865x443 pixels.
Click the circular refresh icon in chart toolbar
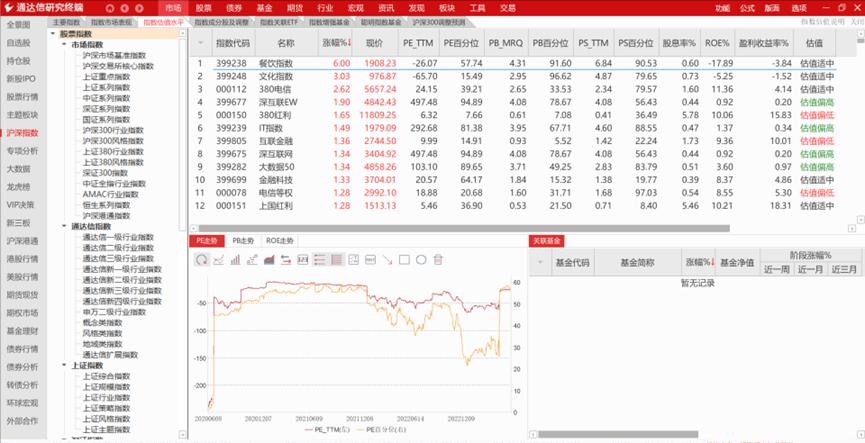coord(202,260)
